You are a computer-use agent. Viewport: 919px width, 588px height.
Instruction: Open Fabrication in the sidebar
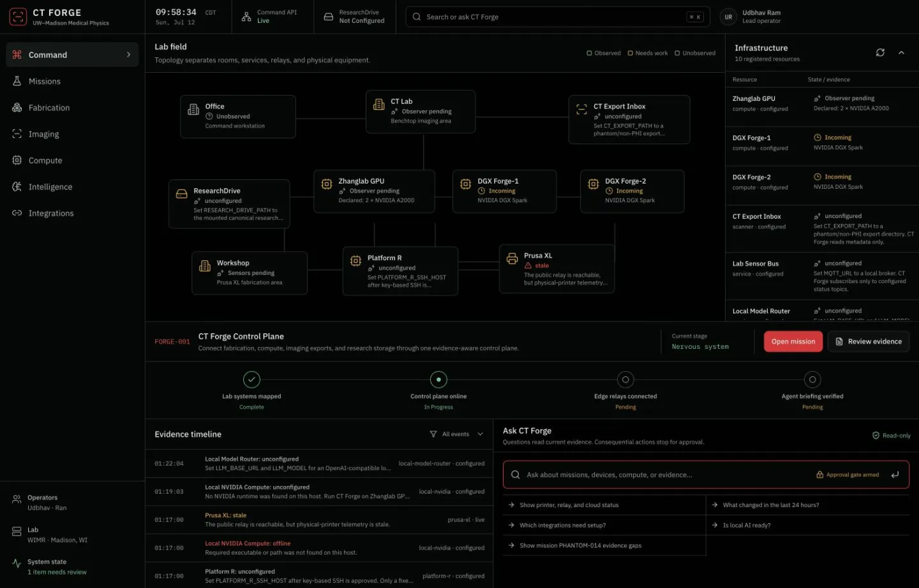coord(72,108)
